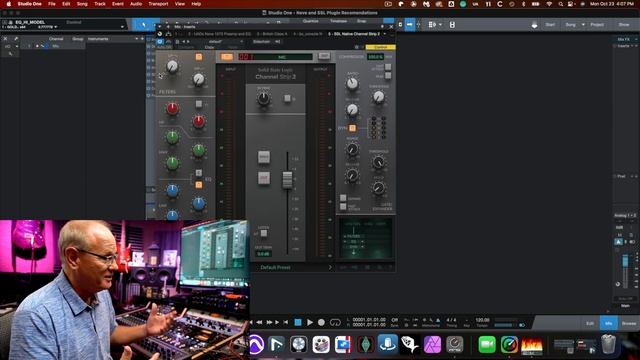This screenshot has height=360, width=640.
Task: Open the Trash in the Dock
Action: coord(608,344)
